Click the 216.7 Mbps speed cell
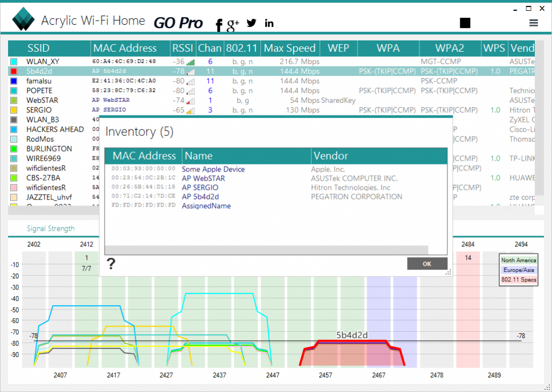Screen dimensions: 552x392 [x=300, y=61]
